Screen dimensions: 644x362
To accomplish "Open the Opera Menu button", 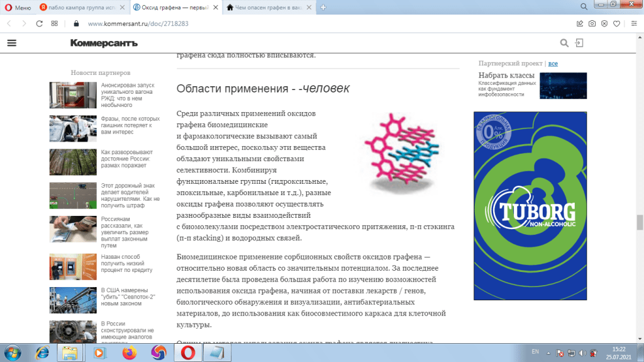I will tap(18, 8).
